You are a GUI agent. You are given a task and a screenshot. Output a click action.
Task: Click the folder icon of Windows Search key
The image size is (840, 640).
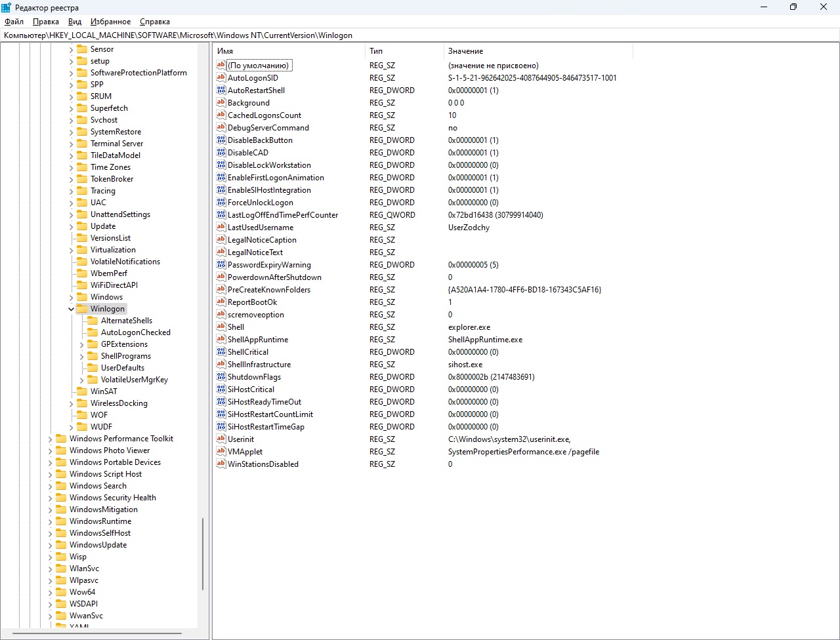(61, 486)
